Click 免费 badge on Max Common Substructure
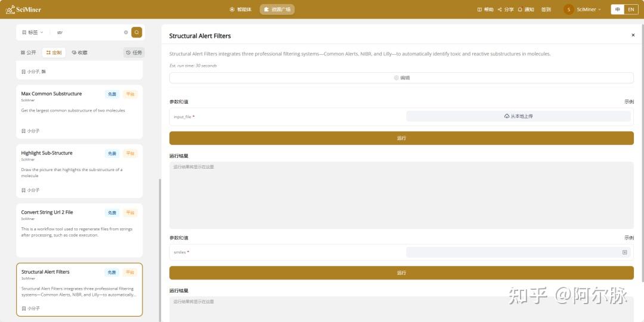This screenshot has width=644, height=322. [112, 94]
